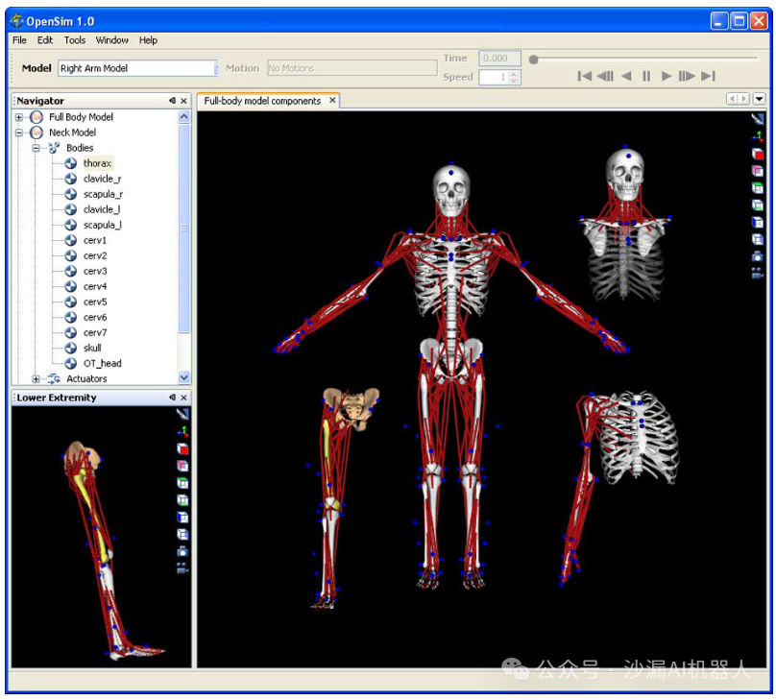Close the Navigator panel
The height and width of the screenshot is (700, 776).
point(183,101)
